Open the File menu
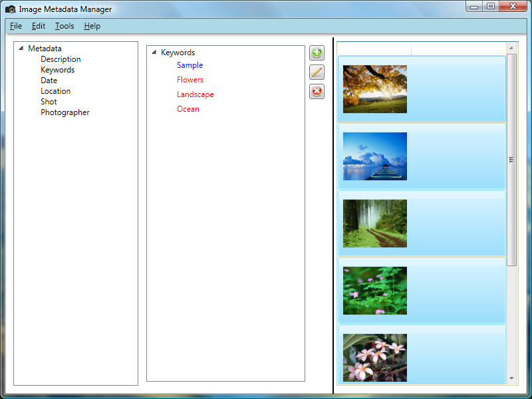 (x=16, y=26)
